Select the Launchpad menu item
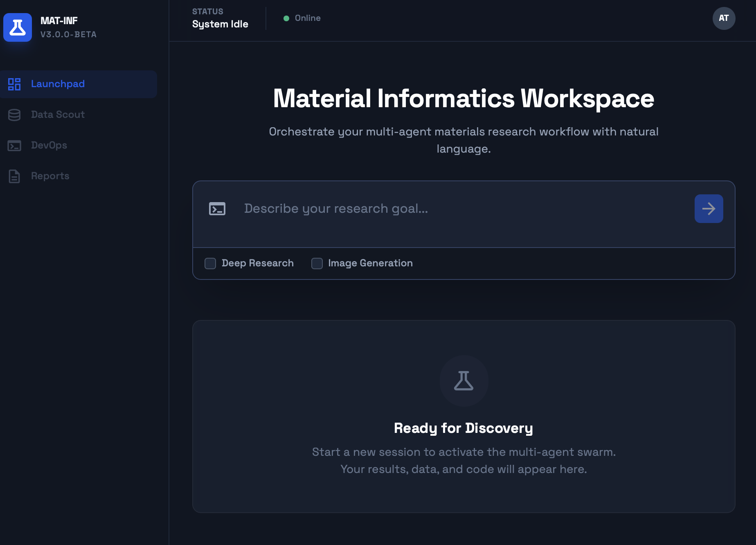The image size is (756, 545). [79, 84]
